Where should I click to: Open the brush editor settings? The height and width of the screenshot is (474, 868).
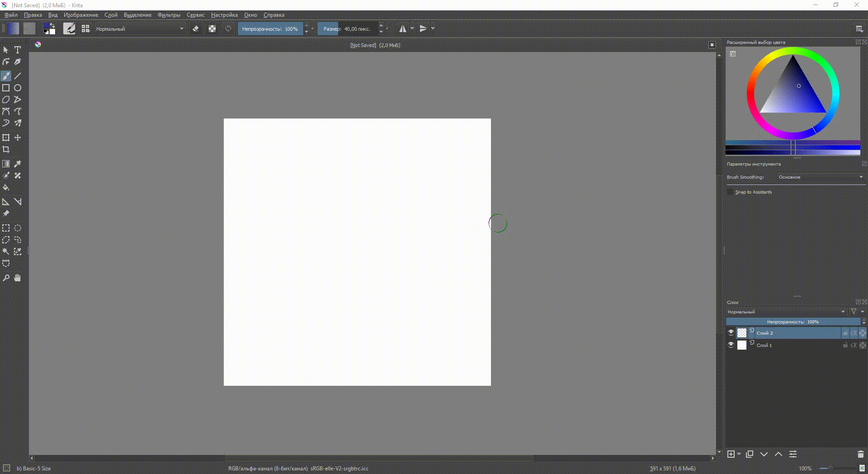click(69, 28)
